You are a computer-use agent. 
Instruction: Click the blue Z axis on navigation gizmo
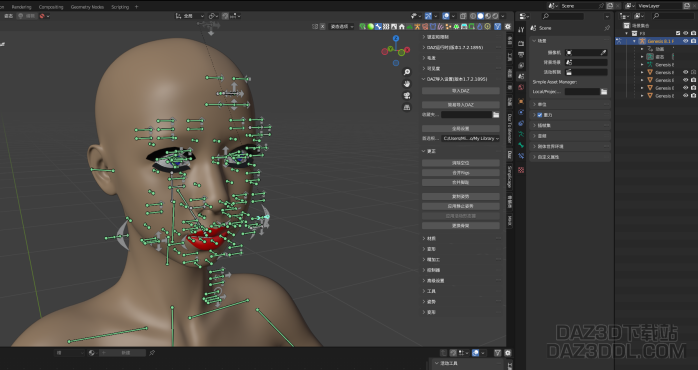point(396,39)
